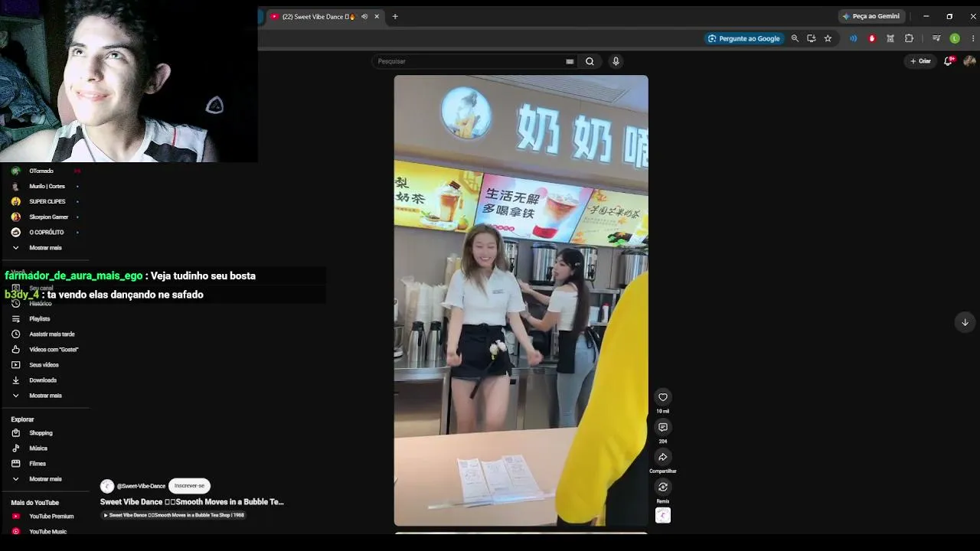Open the media controls playlist icon
Image resolution: width=980 pixels, height=551 pixels.
tap(936, 38)
